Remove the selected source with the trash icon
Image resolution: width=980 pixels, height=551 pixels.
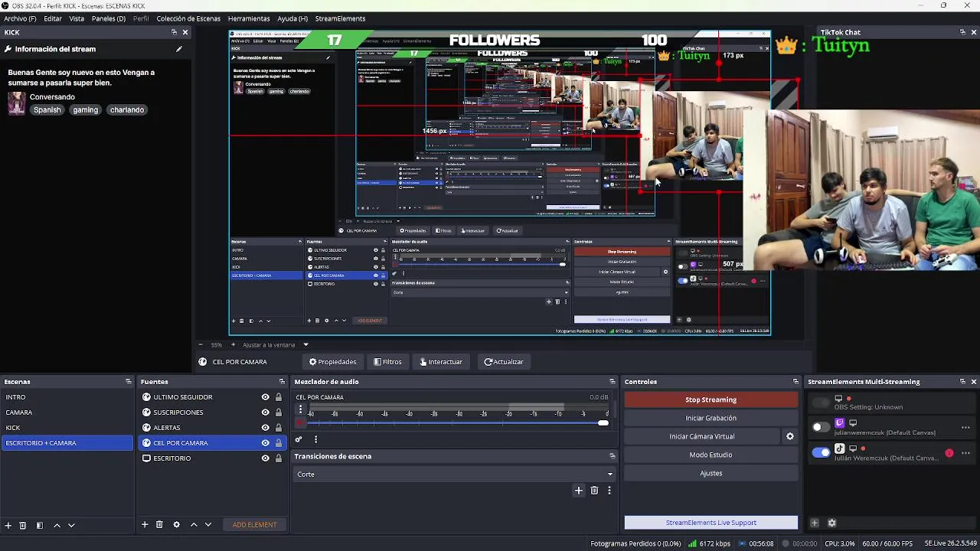[159, 524]
